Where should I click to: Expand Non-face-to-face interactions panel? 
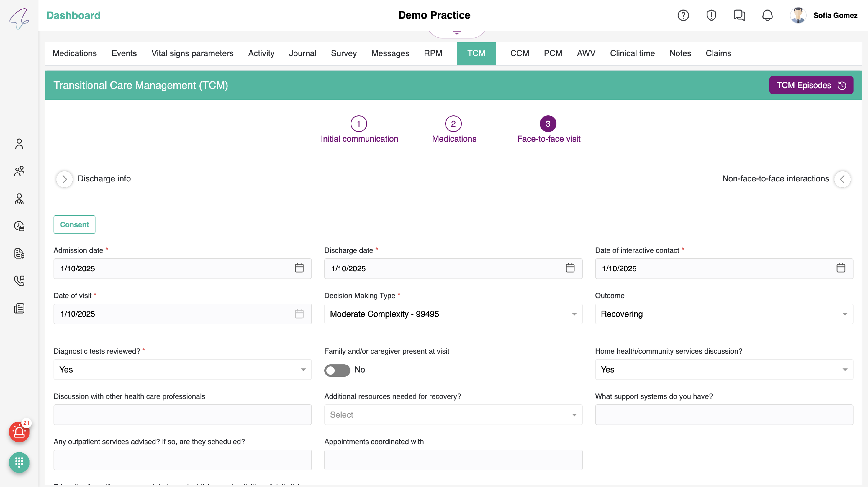tap(842, 179)
